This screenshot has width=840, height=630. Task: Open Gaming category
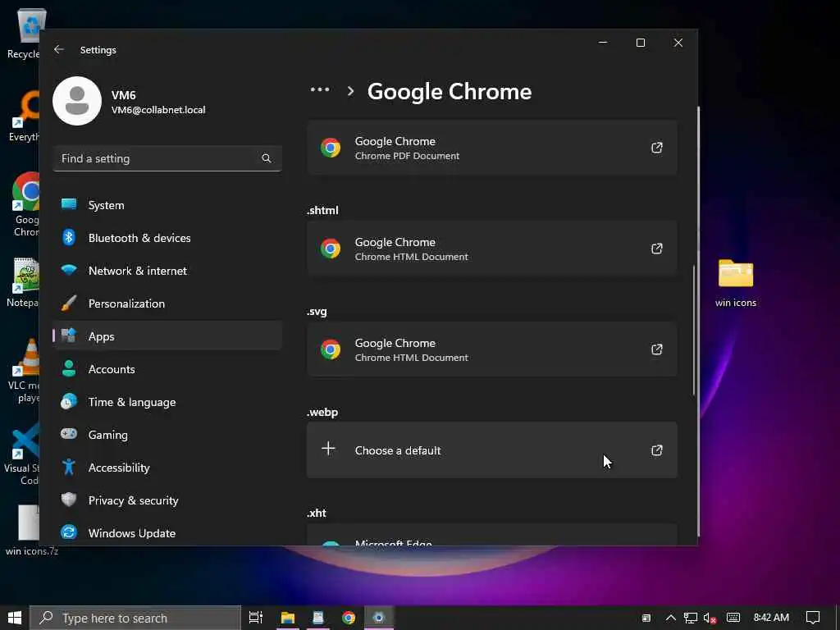167,435
